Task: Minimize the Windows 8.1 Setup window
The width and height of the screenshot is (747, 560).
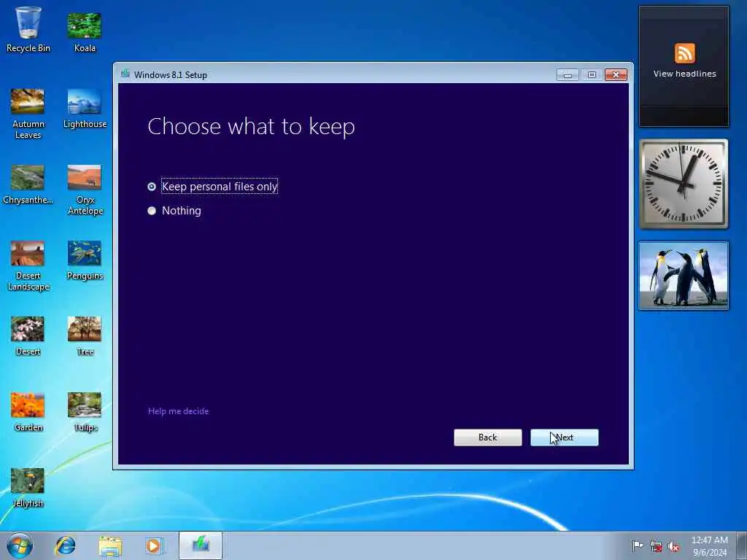Action: [568, 75]
